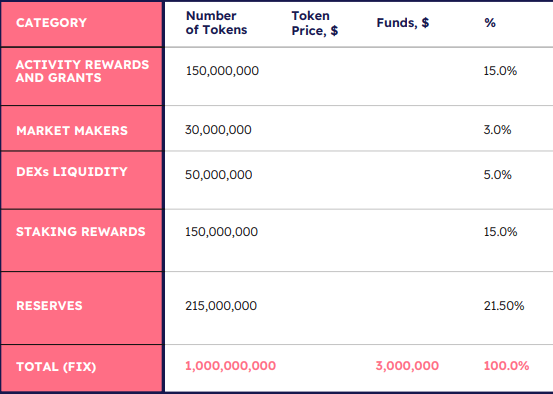Image resolution: width=553 pixels, height=394 pixels.
Task: Select the 21.50% reserves percentage
Action: (504, 306)
